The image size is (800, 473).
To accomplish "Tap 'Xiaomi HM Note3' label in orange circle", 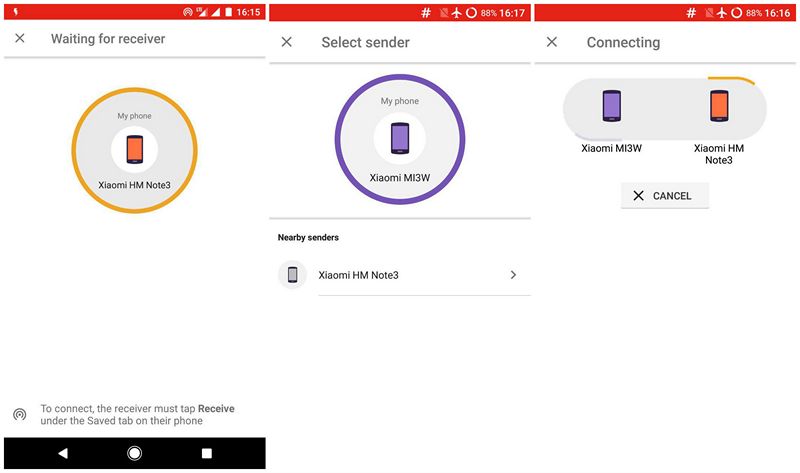I will click(x=135, y=185).
